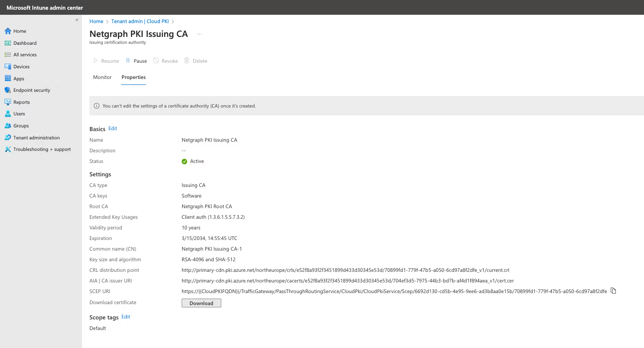Download the CA certificate
The image size is (644, 348).
[x=201, y=303]
